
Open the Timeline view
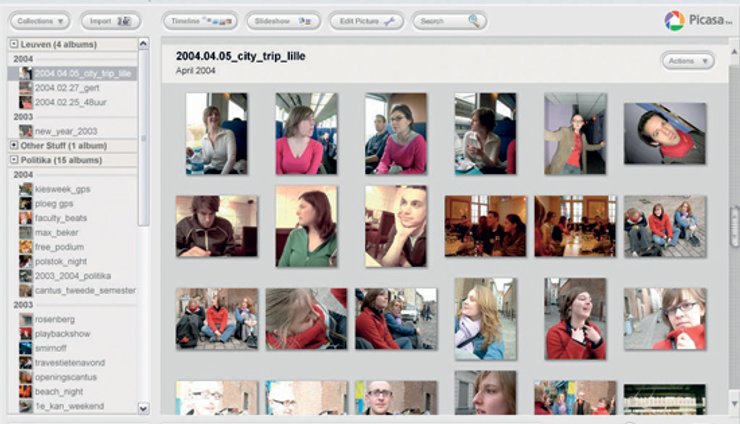[199, 20]
